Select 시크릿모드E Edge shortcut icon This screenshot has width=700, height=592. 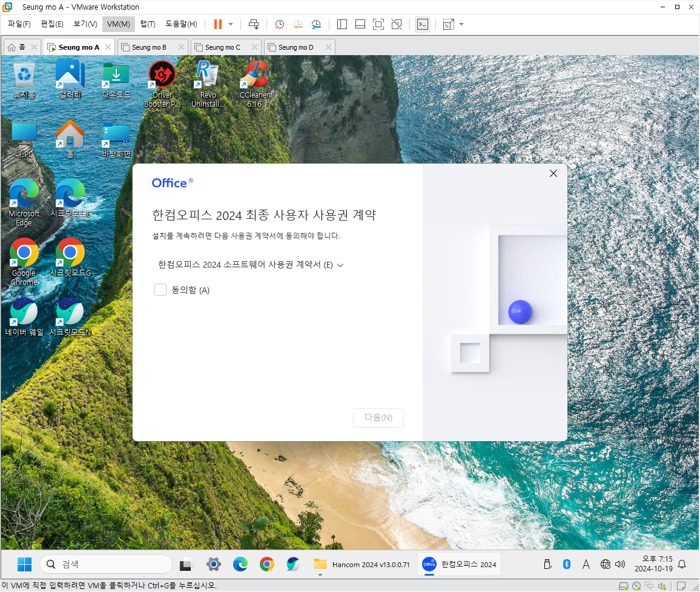[x=70, y=198]
